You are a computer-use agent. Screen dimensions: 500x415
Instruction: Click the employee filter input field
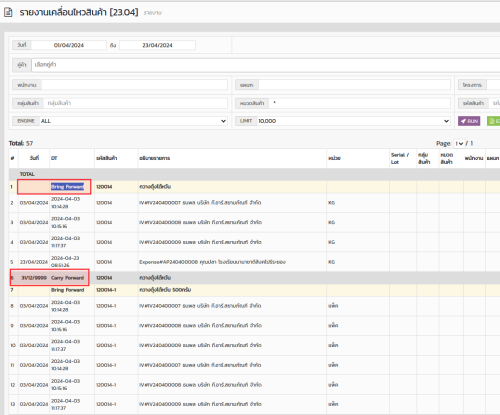(134, 85)
